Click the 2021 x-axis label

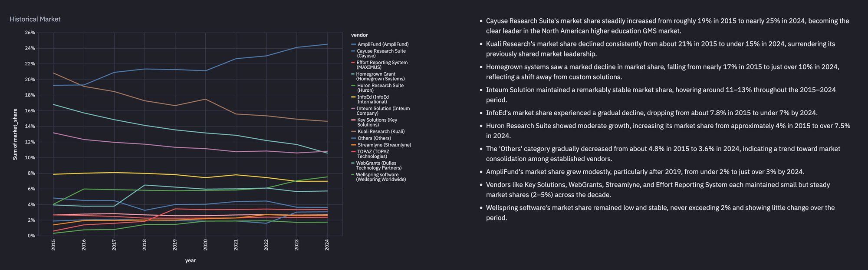[236, 245]
